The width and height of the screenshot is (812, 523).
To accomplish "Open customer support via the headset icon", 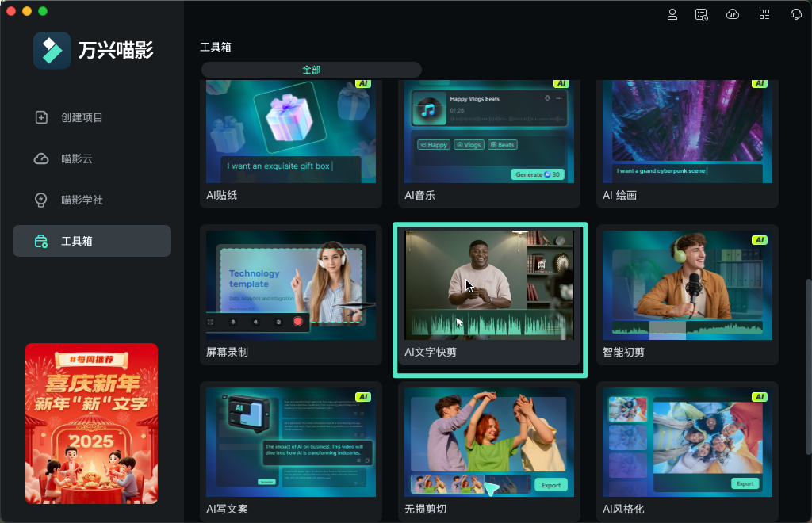I will click(795, 14).
